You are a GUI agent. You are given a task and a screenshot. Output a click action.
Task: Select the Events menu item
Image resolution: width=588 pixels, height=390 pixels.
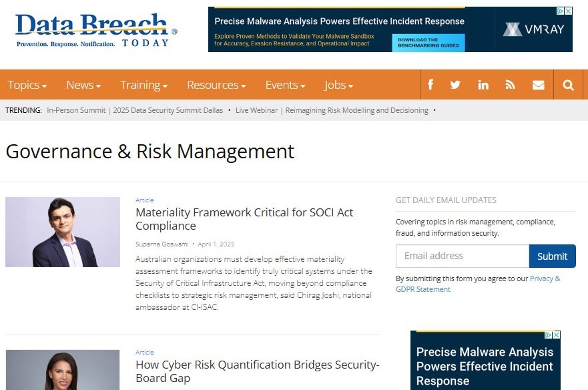[x=285, y=85]
